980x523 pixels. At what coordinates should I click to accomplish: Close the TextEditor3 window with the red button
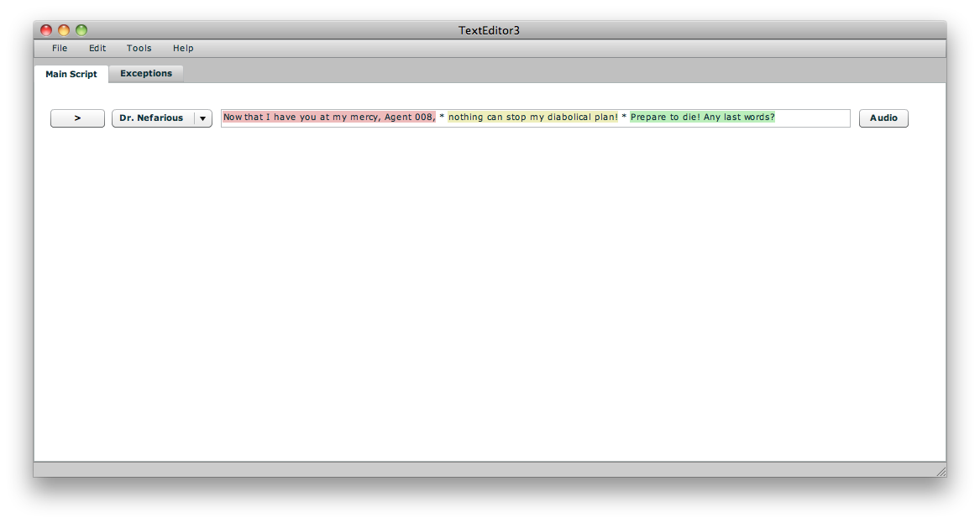[46, 30]
